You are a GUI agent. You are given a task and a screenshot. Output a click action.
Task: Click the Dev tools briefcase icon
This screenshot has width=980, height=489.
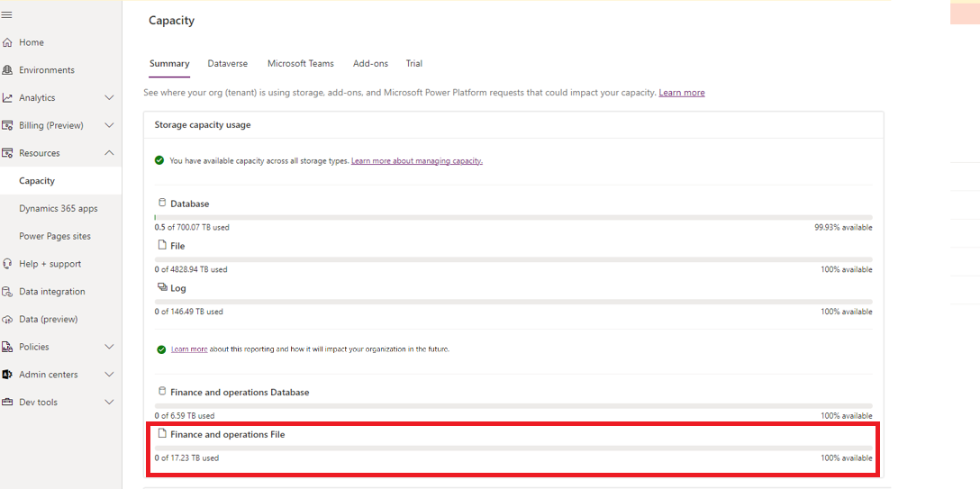[7, 403]
